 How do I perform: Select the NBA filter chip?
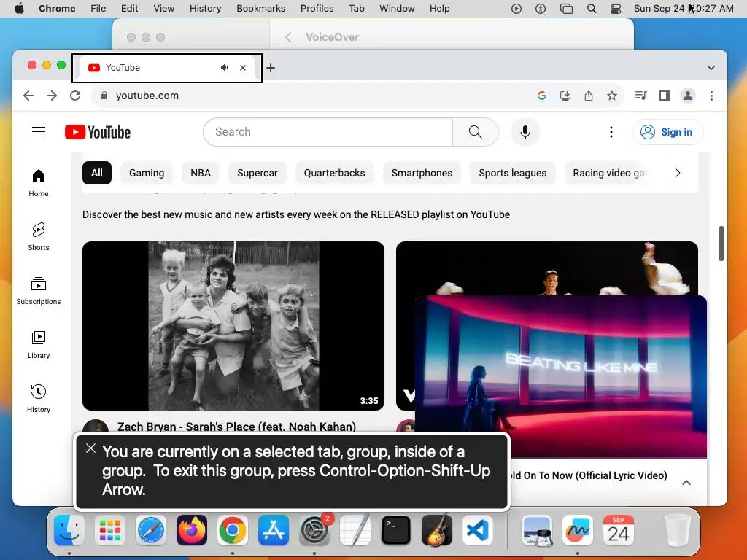click(x=201, y=173)
